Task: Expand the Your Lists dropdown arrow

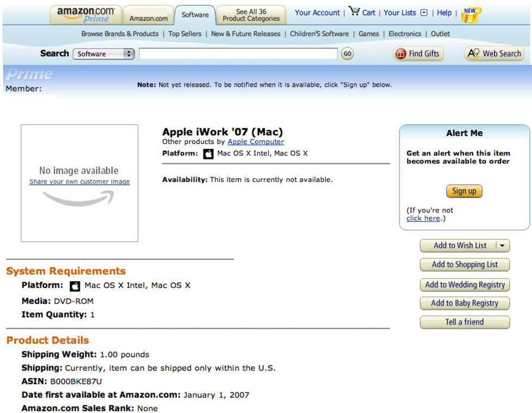Action: click(x=424, y=13)
